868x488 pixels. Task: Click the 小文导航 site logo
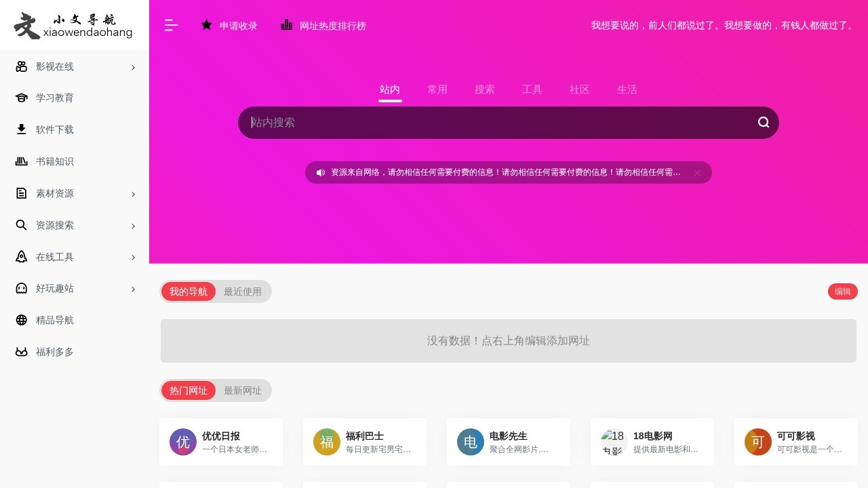point(73,26)
